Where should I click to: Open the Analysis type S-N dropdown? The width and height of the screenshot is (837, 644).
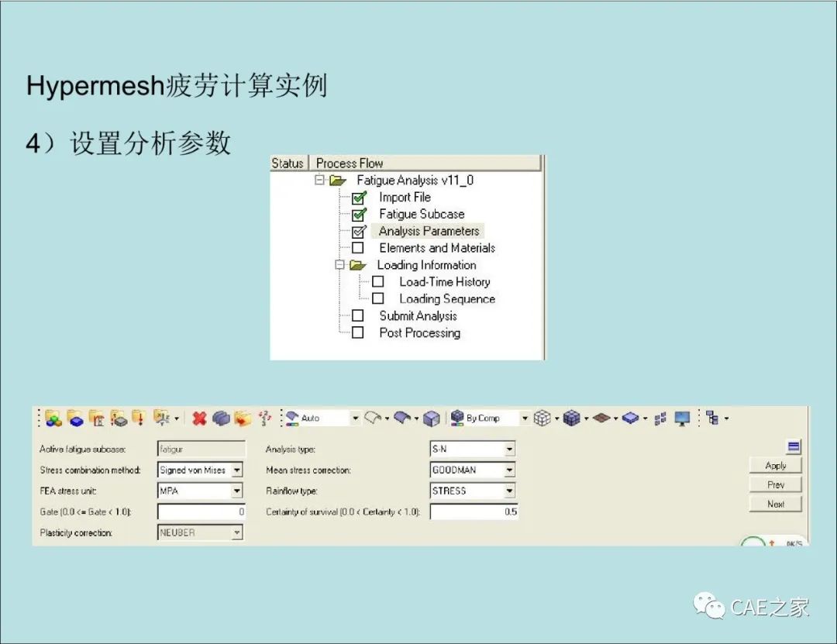point(510,449)
